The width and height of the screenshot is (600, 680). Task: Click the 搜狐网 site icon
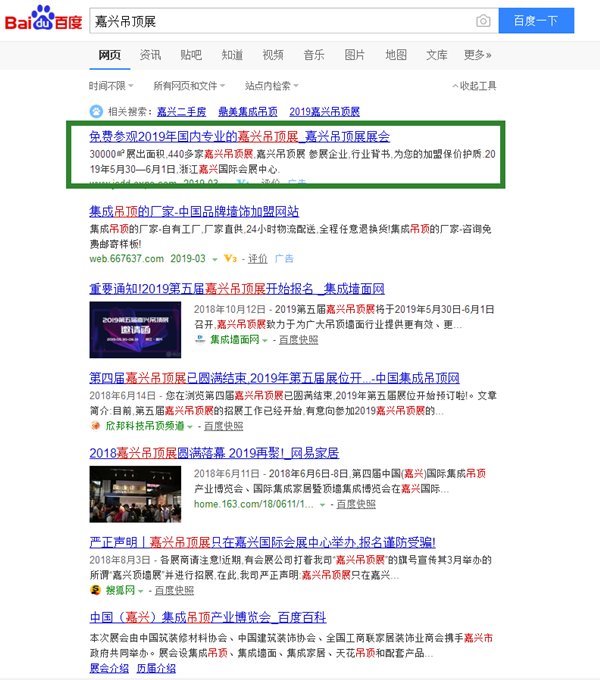(95, 590)
